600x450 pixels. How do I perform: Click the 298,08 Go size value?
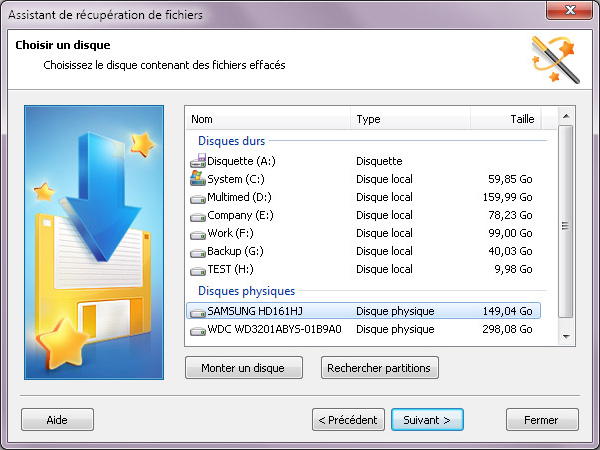click(x=507, y=329)
